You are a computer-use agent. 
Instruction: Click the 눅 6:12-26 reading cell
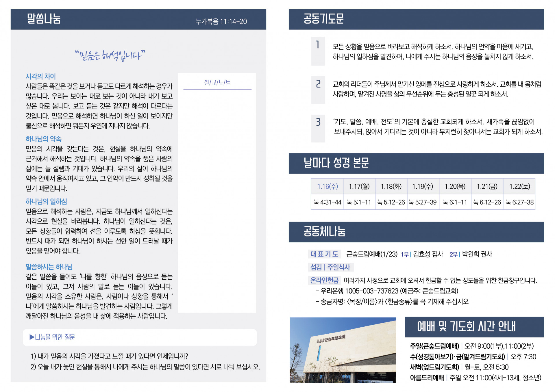[x=487, y=202]
